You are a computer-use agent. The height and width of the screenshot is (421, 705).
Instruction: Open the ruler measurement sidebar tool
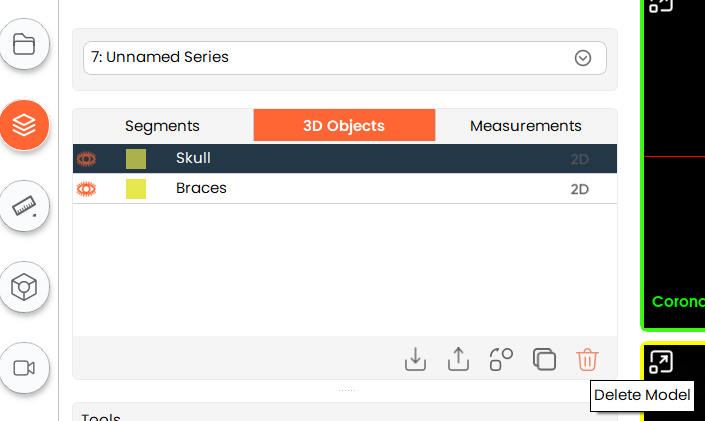coord(24,207)
